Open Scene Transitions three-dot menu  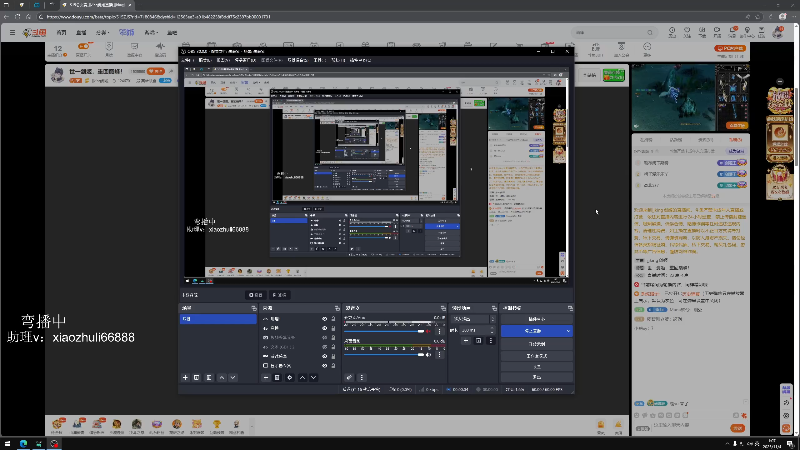click(x=490, y=340)
